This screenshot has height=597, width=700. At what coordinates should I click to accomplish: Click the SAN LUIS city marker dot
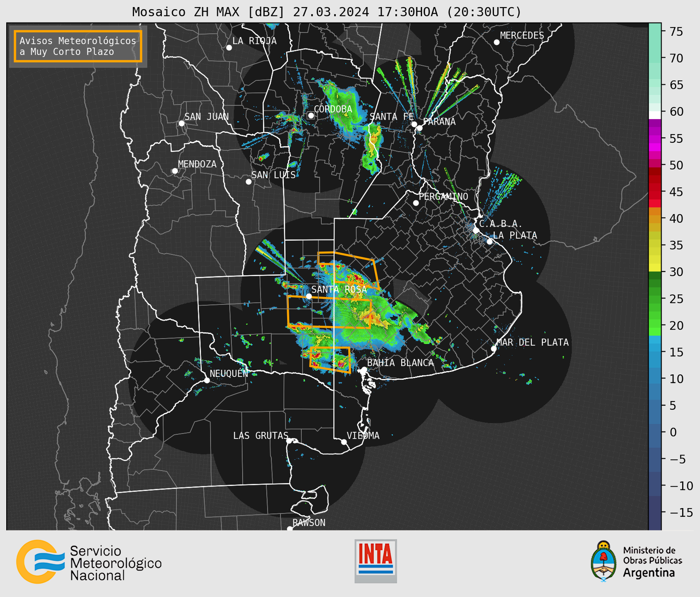pos(249,182)
